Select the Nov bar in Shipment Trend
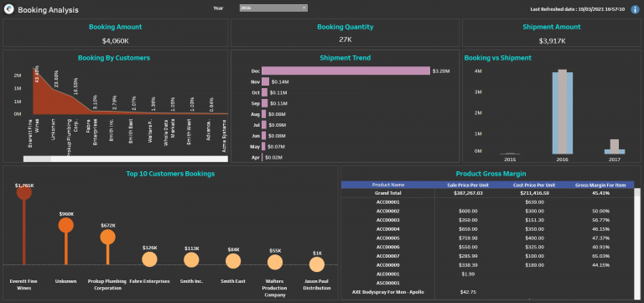Screen dimensions: 644x303 point(265,81)
